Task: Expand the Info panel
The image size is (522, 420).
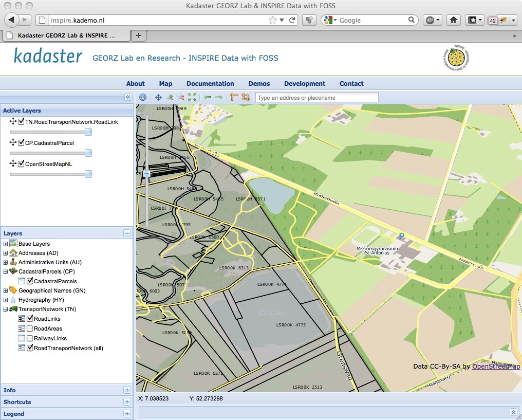Action: [127, 390]
